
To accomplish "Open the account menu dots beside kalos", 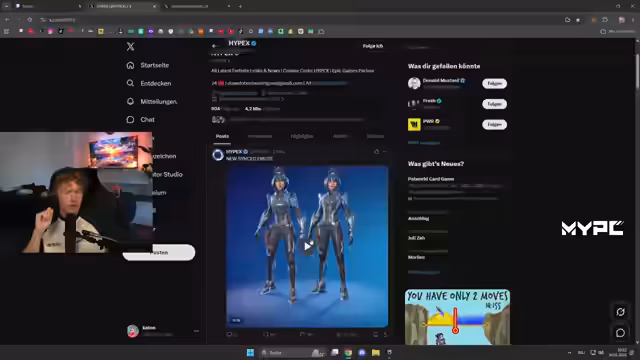I will [x=196, y=331].
